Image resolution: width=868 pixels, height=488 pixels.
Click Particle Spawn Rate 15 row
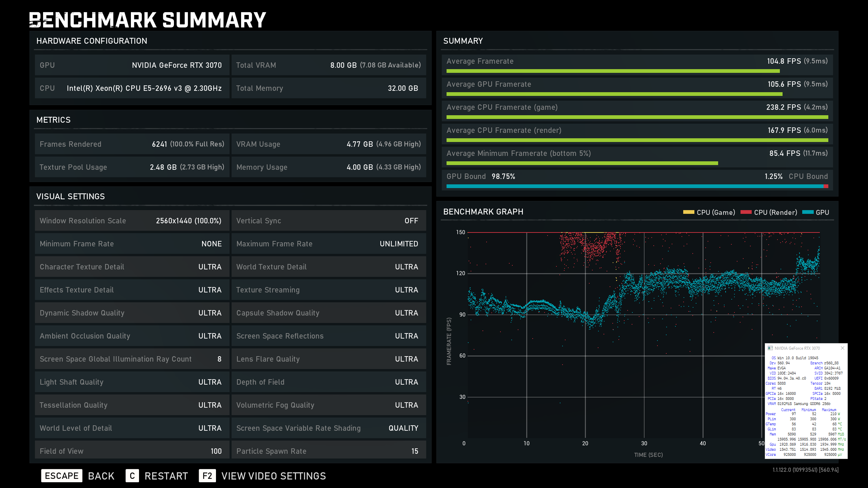(329, 450)
